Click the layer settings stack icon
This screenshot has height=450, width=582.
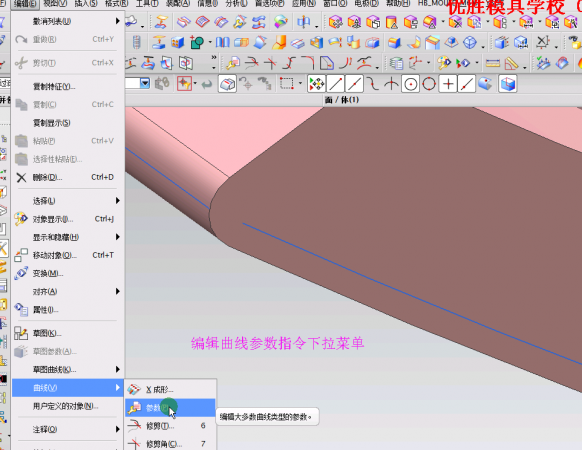point(396,63)
